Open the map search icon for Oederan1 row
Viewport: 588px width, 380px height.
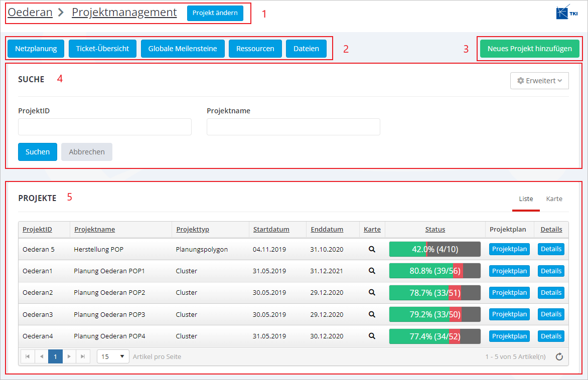point(372,271)
